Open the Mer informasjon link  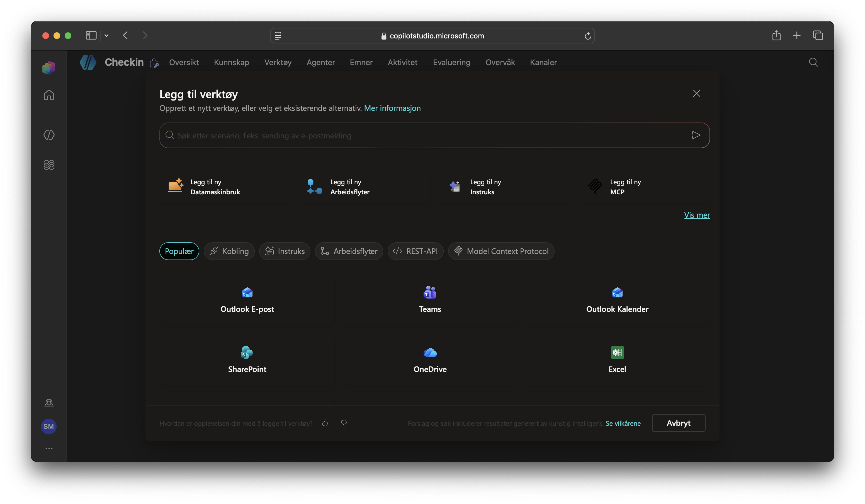392,108
